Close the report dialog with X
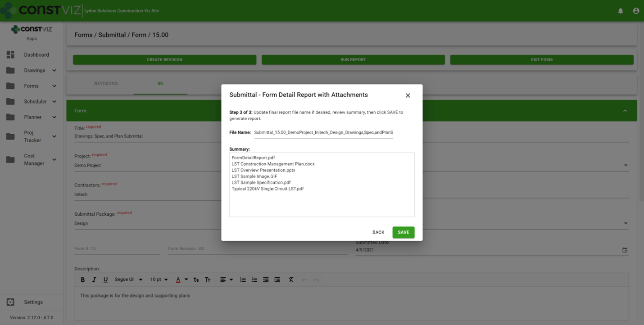 pos(408,95)
